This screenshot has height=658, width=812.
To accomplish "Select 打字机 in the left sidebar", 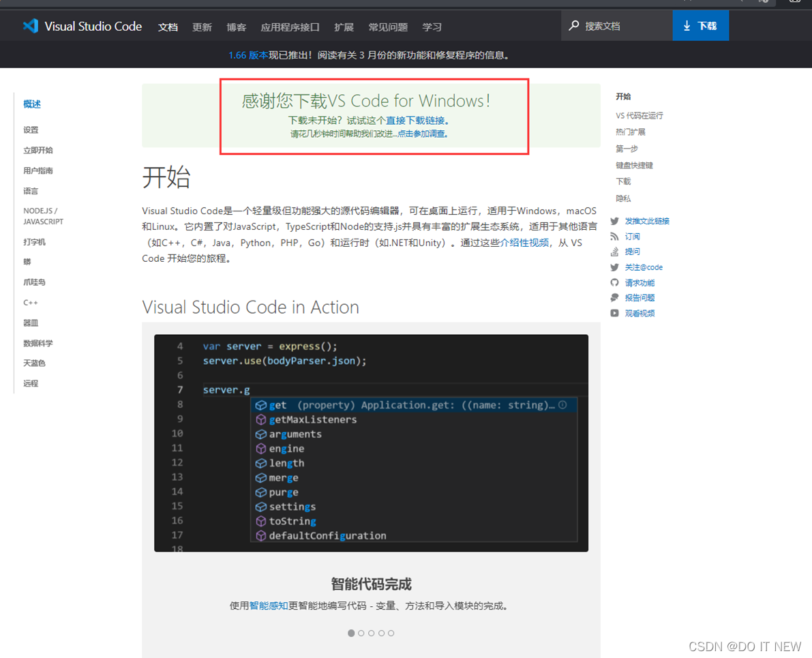I will [x=34, y=242].
